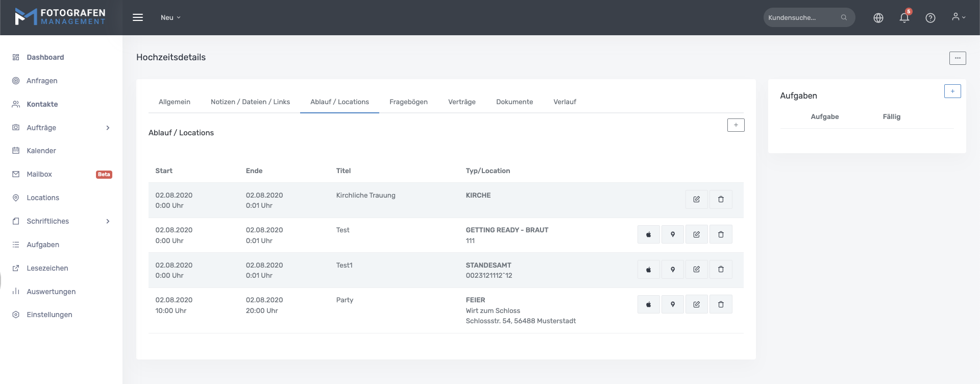Add a new task in Aufgaben panel

pos(952,91)
